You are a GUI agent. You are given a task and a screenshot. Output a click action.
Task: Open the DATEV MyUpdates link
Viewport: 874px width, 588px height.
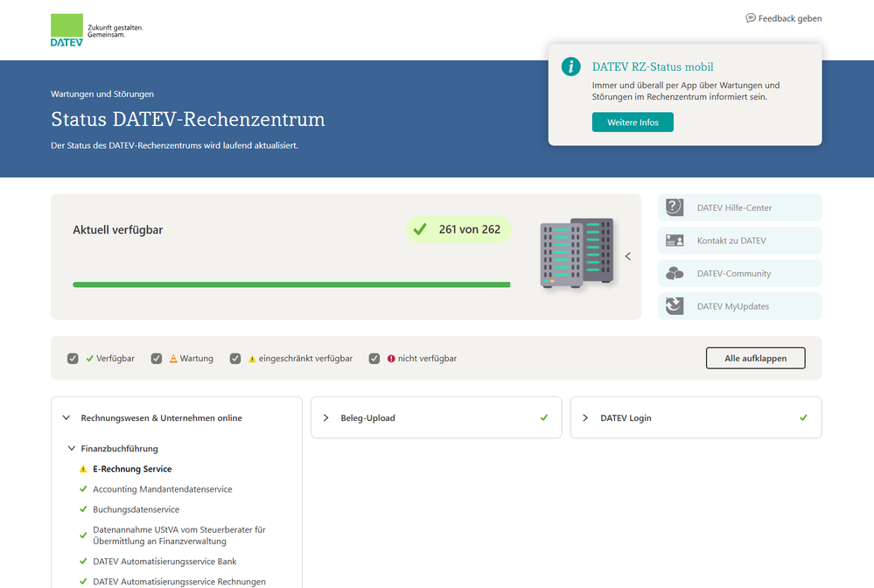(x=739, y=306)
